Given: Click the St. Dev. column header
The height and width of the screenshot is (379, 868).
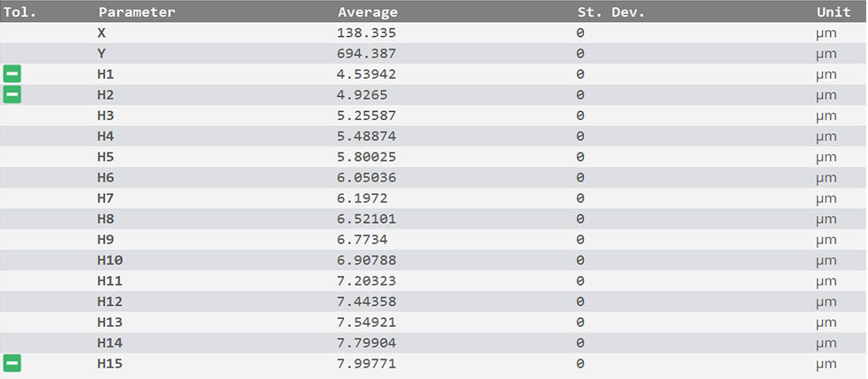Looking at the screenshot, I should pyautogui.click(x=611, y=12).
